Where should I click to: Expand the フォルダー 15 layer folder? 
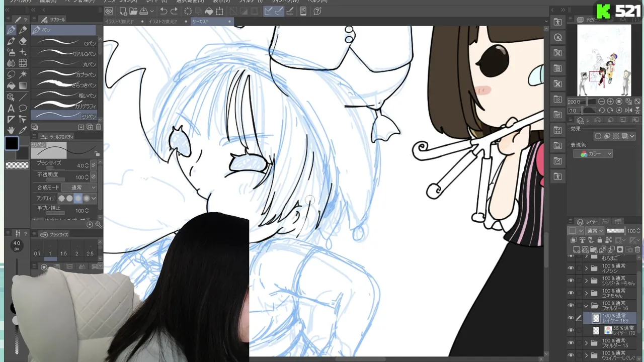point(586,343)
